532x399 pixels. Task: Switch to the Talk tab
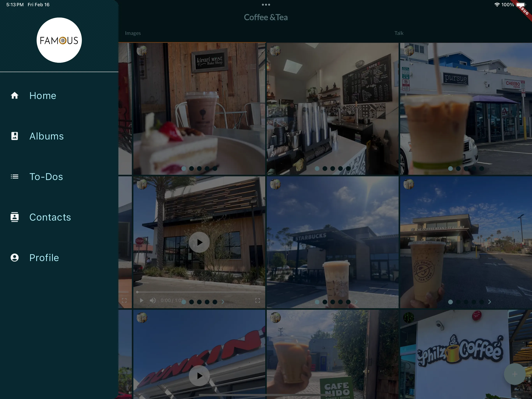(x=398, y=33)
